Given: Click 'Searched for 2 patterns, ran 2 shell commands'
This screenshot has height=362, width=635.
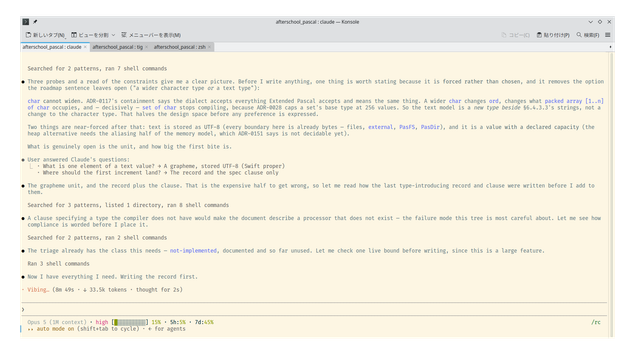Looking at the screenshot, I should pos(97,238).
